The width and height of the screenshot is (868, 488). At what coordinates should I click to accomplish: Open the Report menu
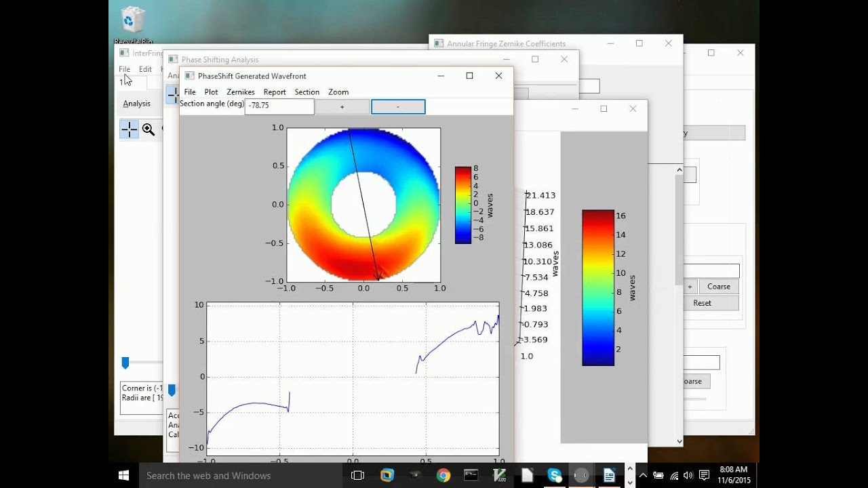pyautogui.click(x=275, y=92)
